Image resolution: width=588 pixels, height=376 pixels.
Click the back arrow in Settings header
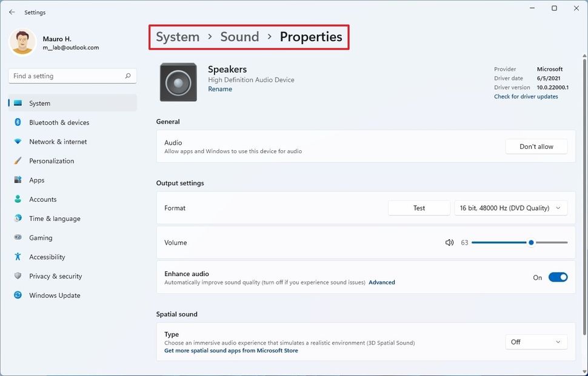(x=12, y=12)
